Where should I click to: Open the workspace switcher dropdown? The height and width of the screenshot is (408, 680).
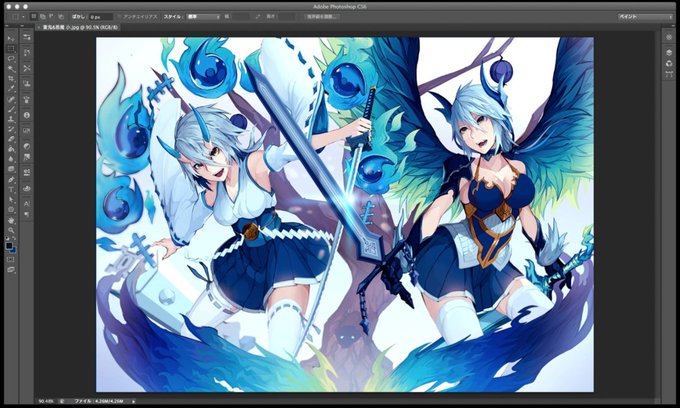(x=645, y=16)
